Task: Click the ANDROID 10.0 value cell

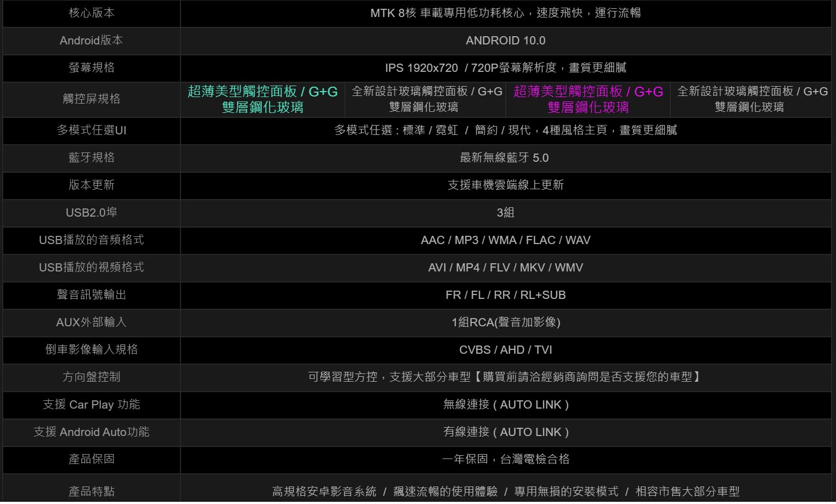Action: [505, 41]
